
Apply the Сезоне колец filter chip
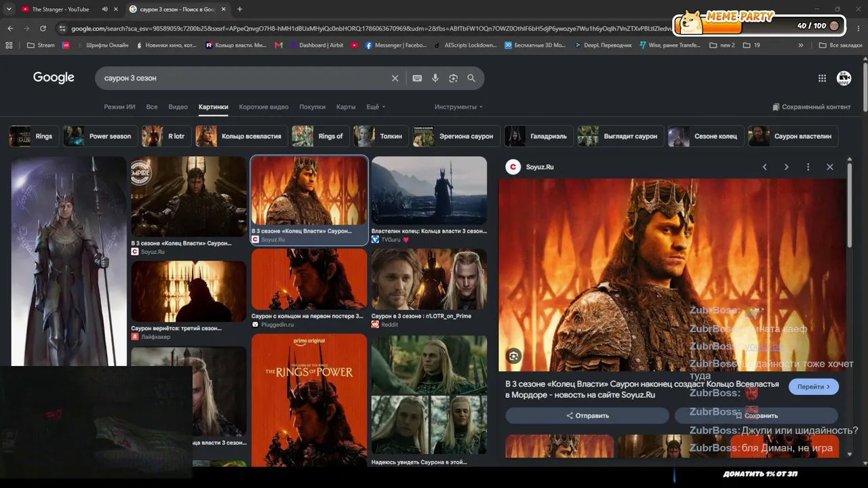[706, 136]
